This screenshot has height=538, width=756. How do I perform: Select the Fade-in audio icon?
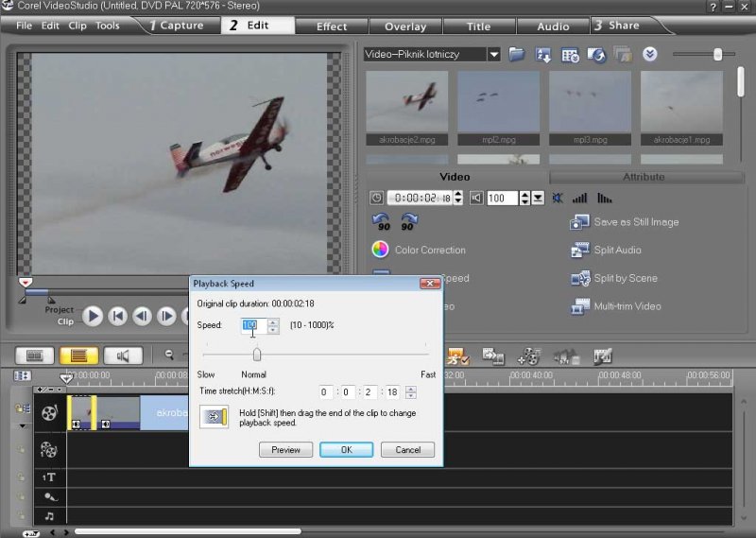point(579,198)
